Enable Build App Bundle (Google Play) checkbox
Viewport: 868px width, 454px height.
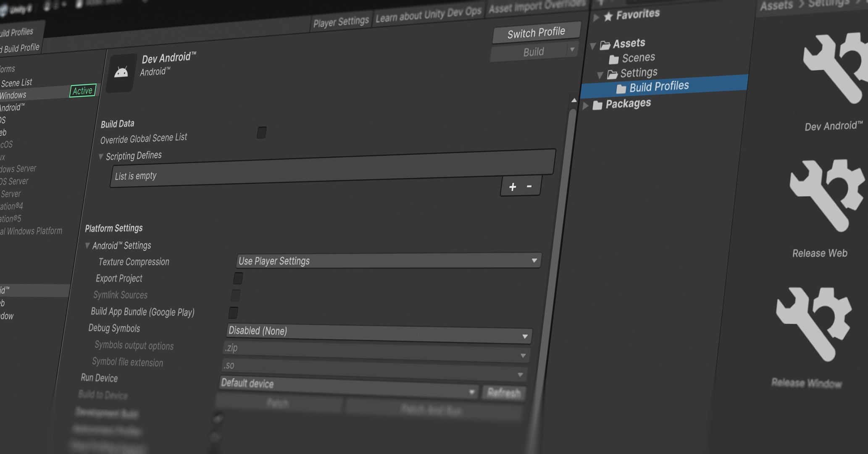pos(233,313)
